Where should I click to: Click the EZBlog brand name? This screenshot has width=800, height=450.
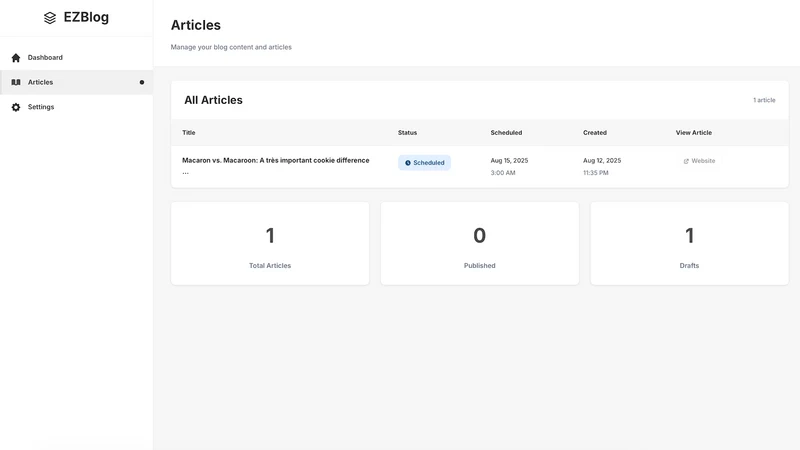(86, 17)
